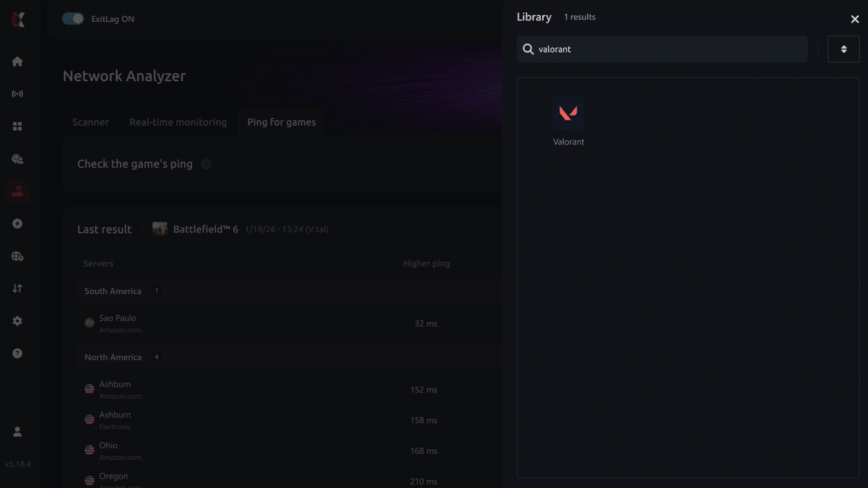Open the up-down arrows traffic icon
The image size is (868, 488).
(x=18, y=288)
